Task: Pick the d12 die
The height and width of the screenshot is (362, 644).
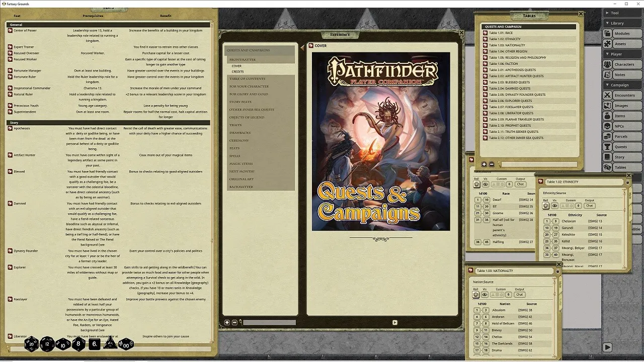Action: 47,344
